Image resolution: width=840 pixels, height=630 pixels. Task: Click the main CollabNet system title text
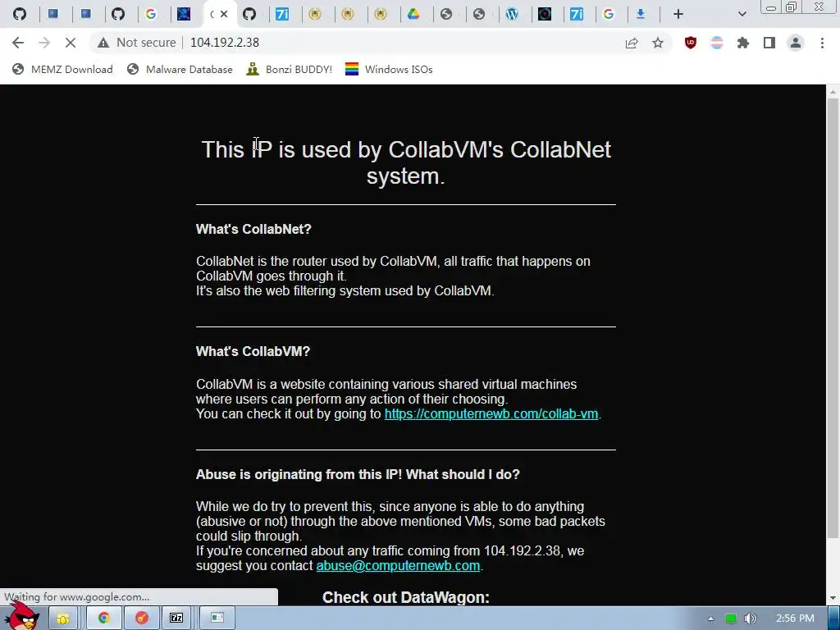[x=406, y=162]
